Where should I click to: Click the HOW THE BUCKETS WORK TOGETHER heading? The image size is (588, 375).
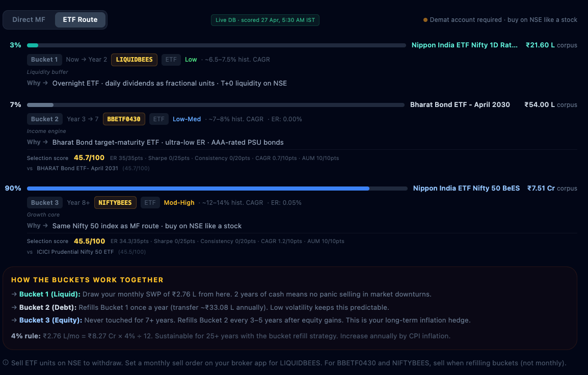coord(87,280)
